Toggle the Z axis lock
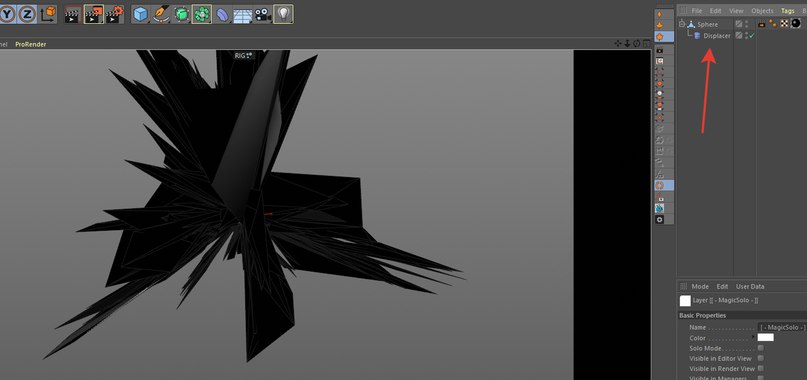 click(x=27, y=14)
